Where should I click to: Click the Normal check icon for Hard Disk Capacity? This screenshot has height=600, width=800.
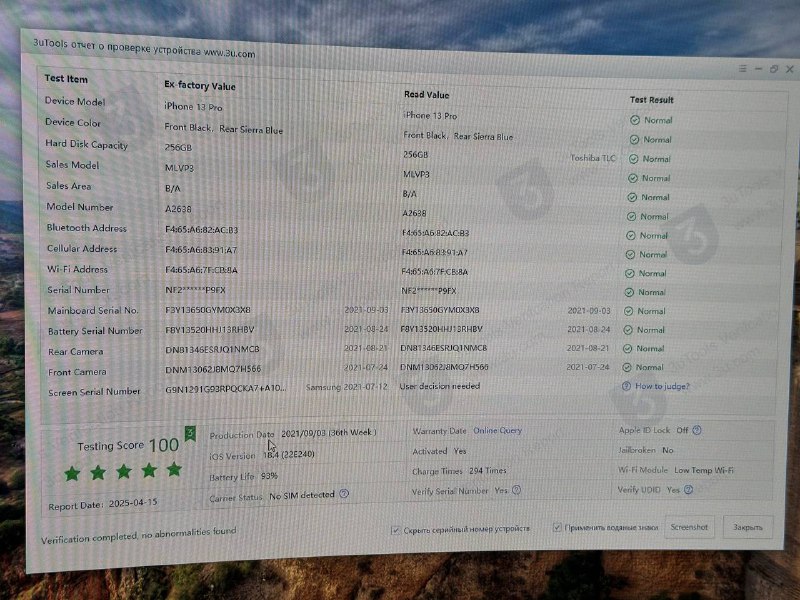coord(634,159)
